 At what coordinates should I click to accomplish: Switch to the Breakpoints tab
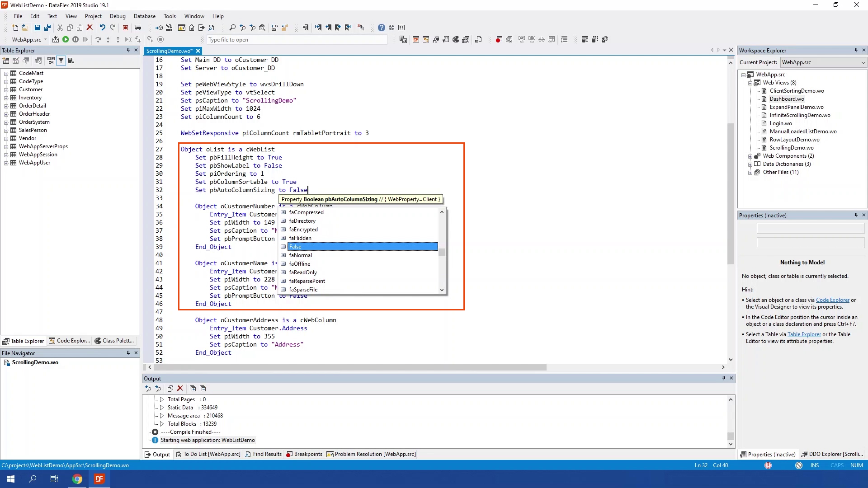point(304,454)
